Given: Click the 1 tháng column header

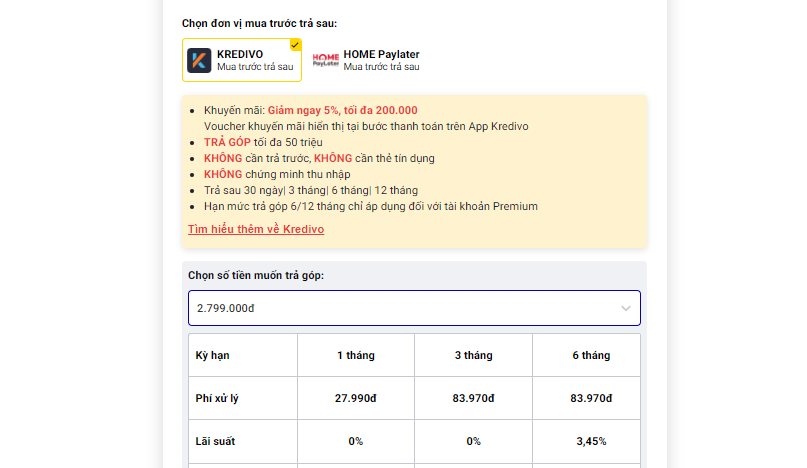Looking at the screenshot, I should pyautogui.click(x=356, y=355).
